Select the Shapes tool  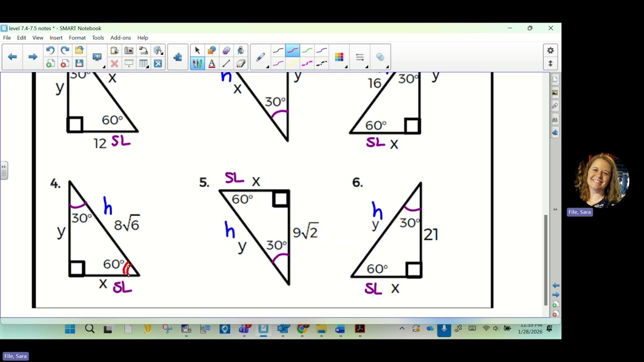212,50
